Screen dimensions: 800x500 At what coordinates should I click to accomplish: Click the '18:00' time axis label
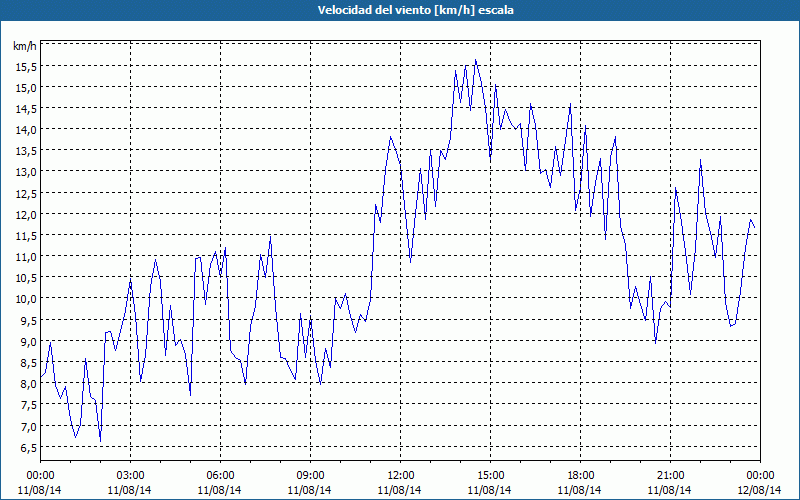point(580,476)
